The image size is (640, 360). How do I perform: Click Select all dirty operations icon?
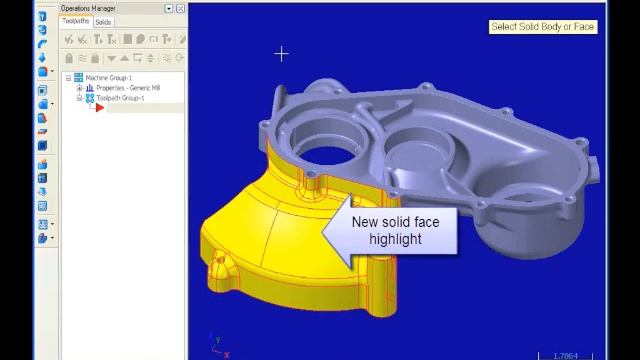pos(82,39)
